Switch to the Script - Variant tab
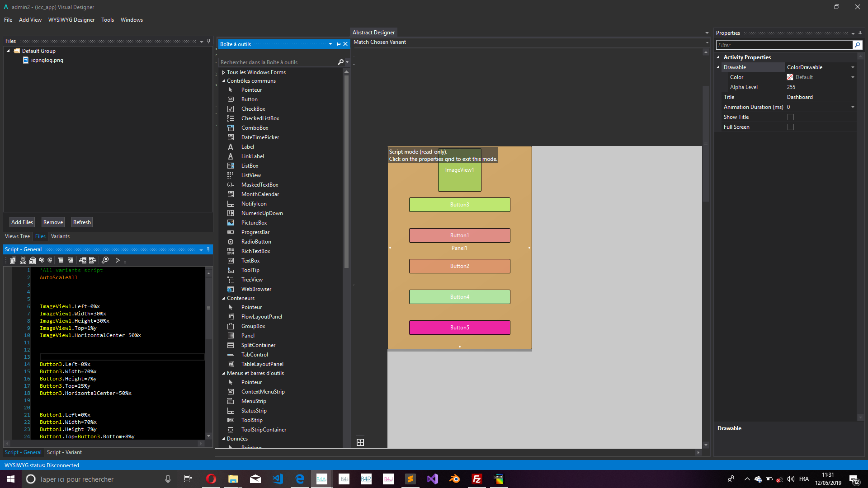 (x=64, y=452)
